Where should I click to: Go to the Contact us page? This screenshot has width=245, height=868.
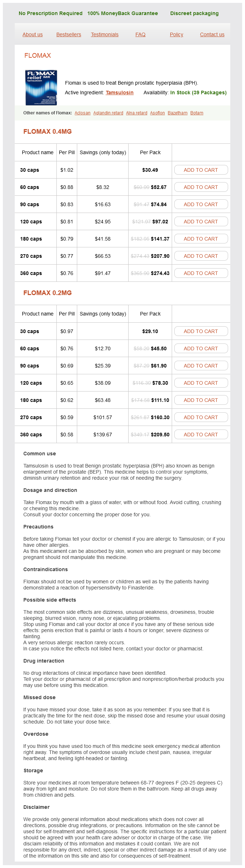coord(212,34)
